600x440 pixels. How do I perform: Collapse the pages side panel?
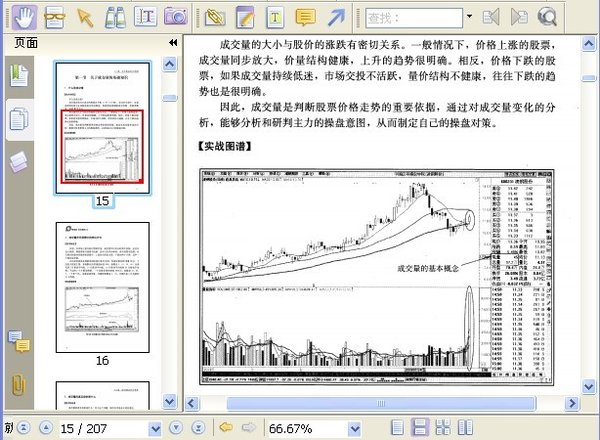(x=173, y=42)
